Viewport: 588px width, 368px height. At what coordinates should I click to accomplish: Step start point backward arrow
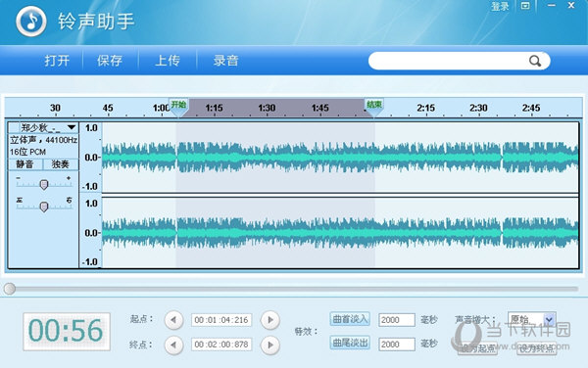(173, 320)
